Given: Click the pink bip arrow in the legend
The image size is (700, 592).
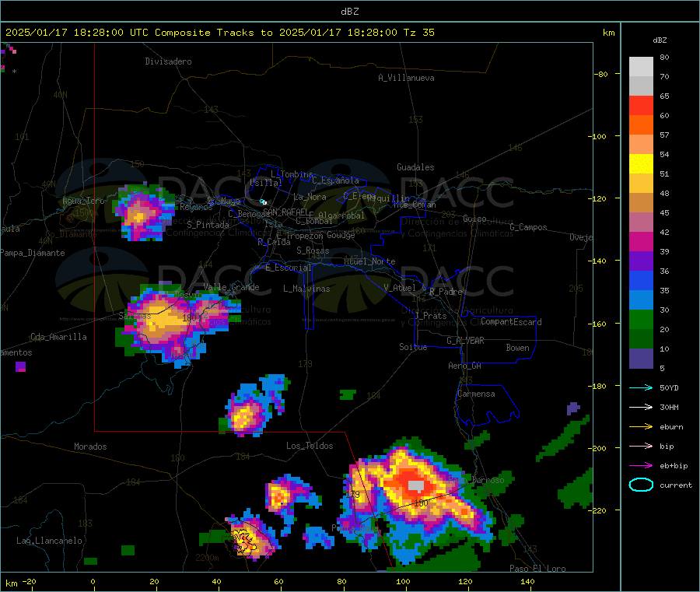Looking at the screenshot, I should coord(641,446).
